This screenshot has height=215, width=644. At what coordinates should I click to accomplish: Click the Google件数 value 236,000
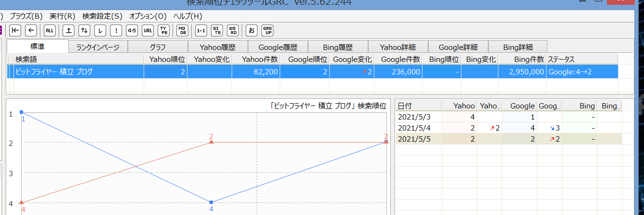pyautogui.click(x=406, y=72)
